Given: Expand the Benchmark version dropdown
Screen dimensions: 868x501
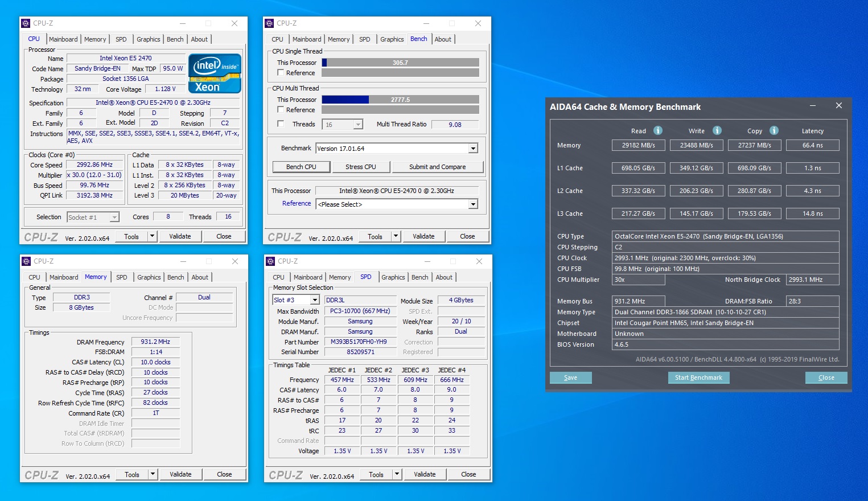Looking at the screenshot, I should pos(473,149).
